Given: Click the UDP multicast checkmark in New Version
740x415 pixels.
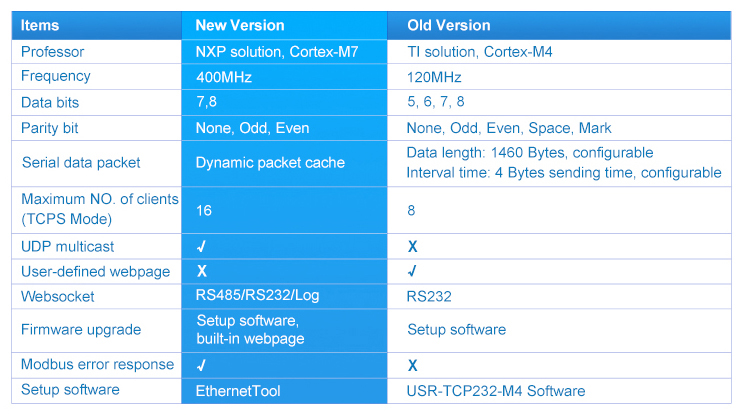Looking at the screenshot, I should click(202, 246).
